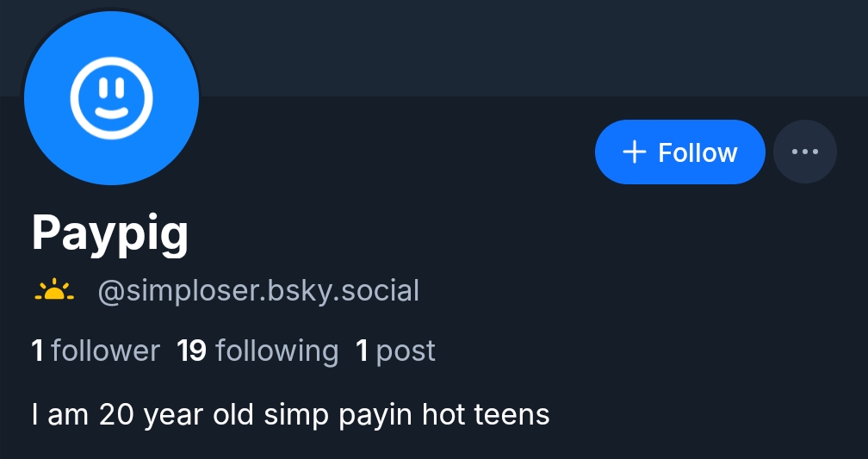The image size is (868, 459).
Task: Click the plus icon in Follow button
Action: coord(635,152)
